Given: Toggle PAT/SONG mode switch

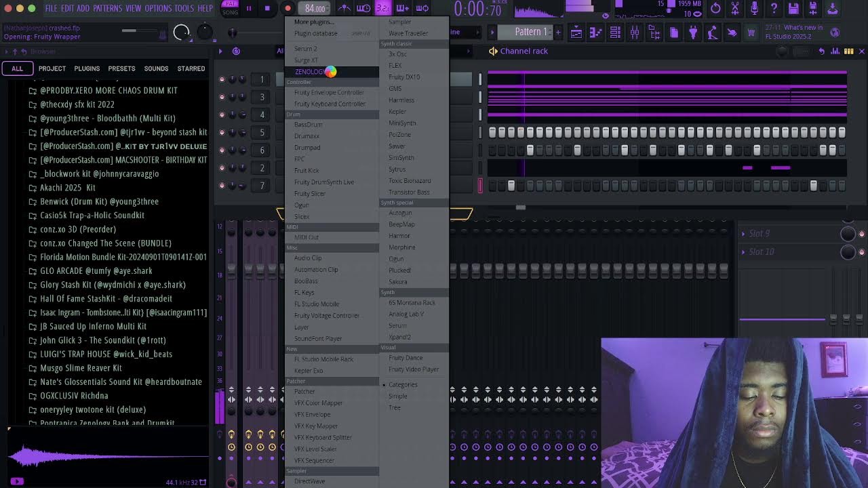Looking at the screenshot, I should (x=231, y=8).
